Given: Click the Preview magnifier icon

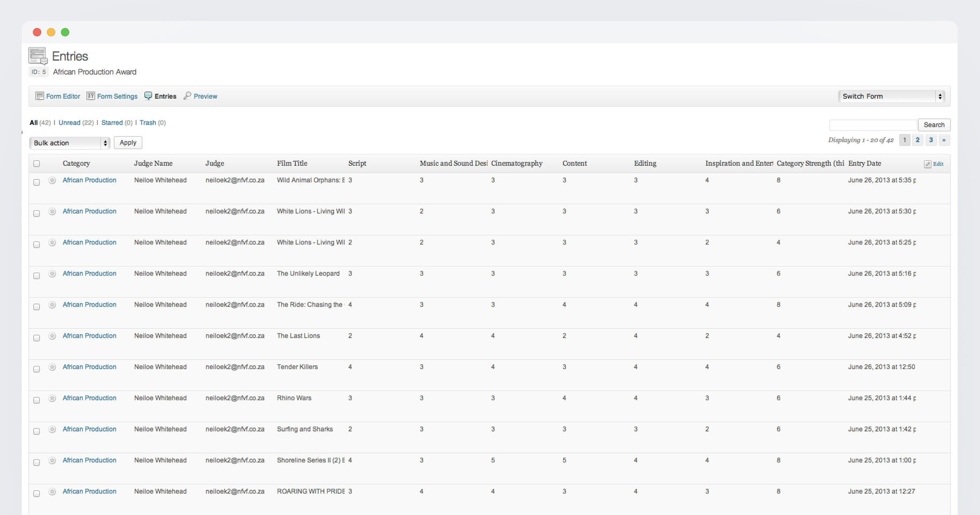Looking at the screenshot, I should click(187, 96).
